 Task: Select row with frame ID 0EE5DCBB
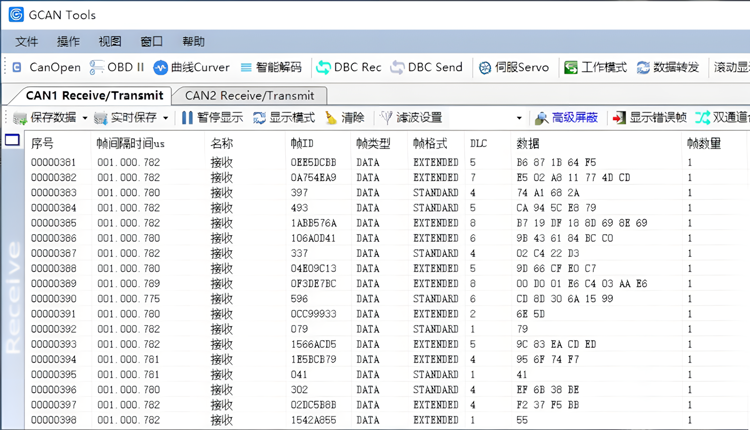(x=313, y=162)
